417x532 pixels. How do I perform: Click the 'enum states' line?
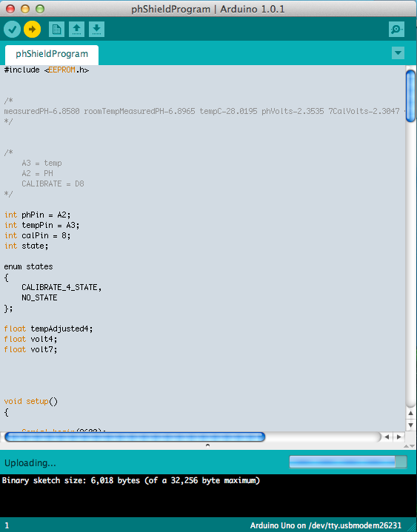pos(29,266)
